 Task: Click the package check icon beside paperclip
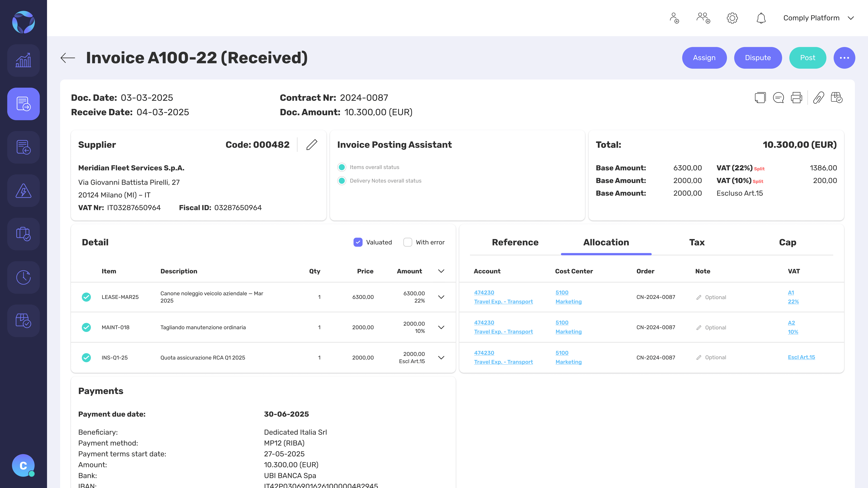point(837,98)
